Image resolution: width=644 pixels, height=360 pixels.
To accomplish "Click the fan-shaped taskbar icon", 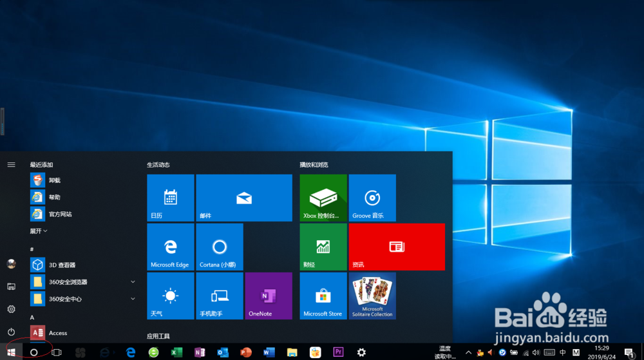I will point(80,352).
